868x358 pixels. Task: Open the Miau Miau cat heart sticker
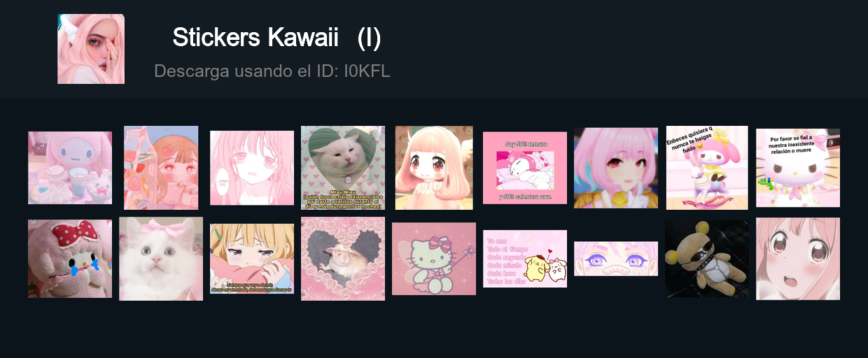[343, 168]
